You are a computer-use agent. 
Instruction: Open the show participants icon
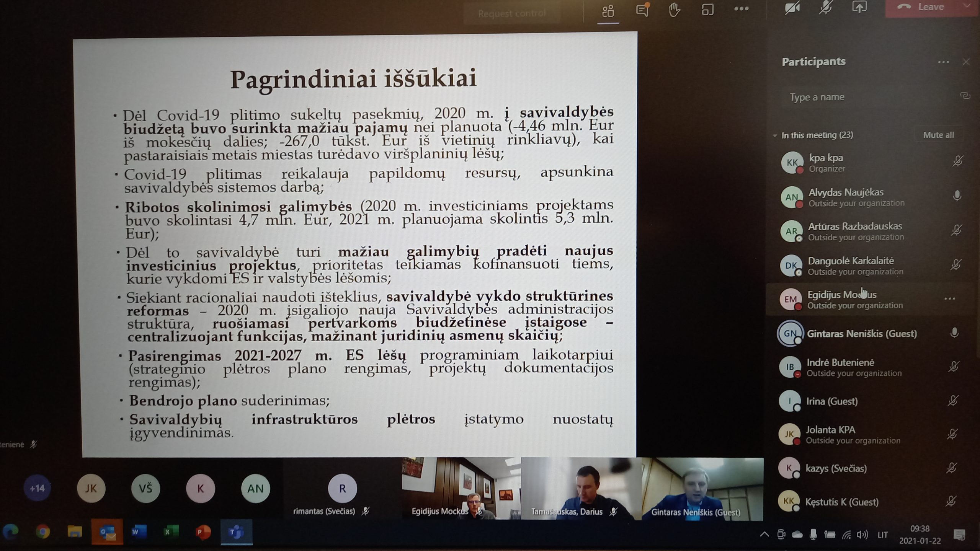608,11
